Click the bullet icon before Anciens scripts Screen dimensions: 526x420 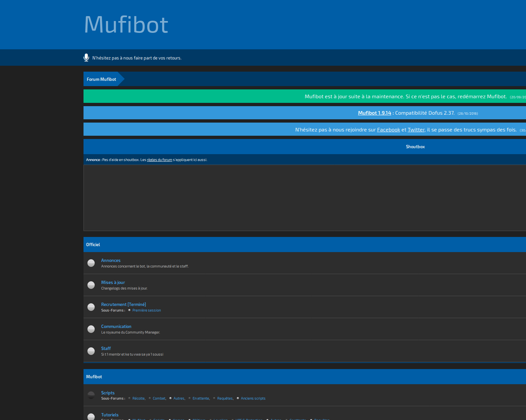[238, 398]
